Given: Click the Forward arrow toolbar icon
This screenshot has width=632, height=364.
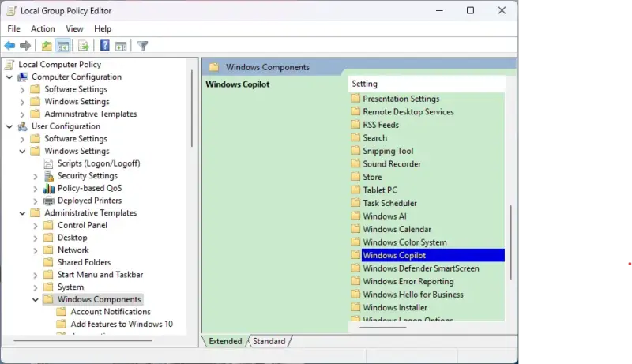Looking at the screenshot, I should [x=25, y=46].
